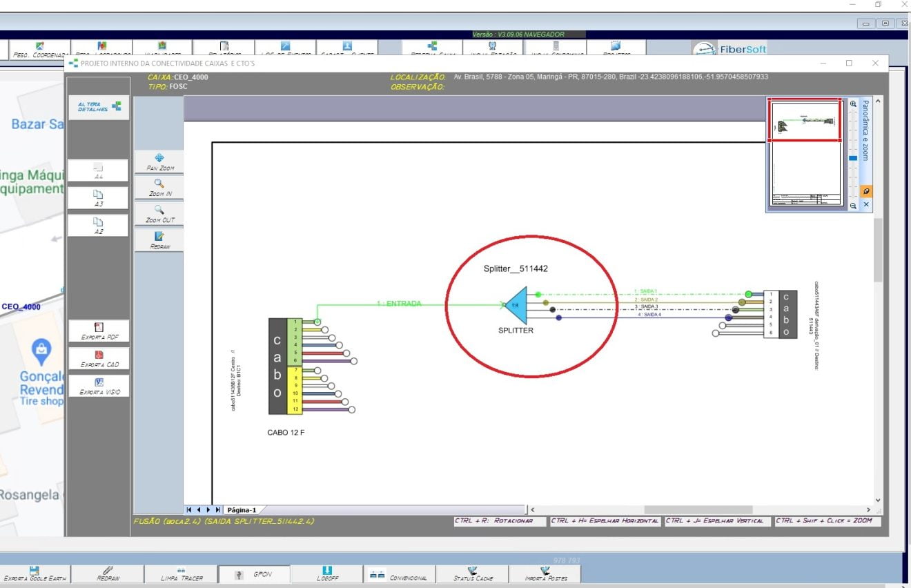This screenshot has height=588, width=911.
Task: Click the Limpa Tracer button
Action: tap(182, 574)
